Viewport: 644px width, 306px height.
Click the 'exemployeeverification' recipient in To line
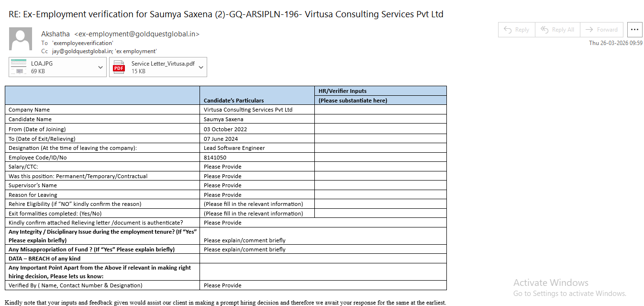click(x=82, y=43)
